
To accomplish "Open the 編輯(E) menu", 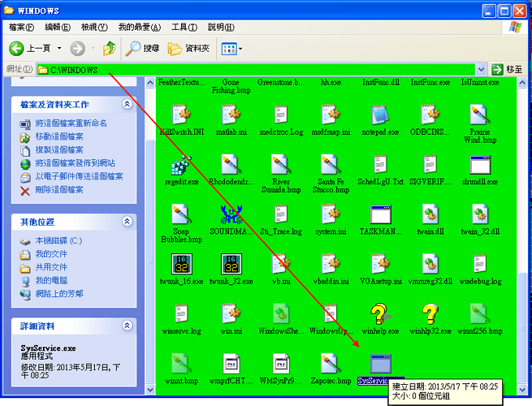I will (58, 27).
